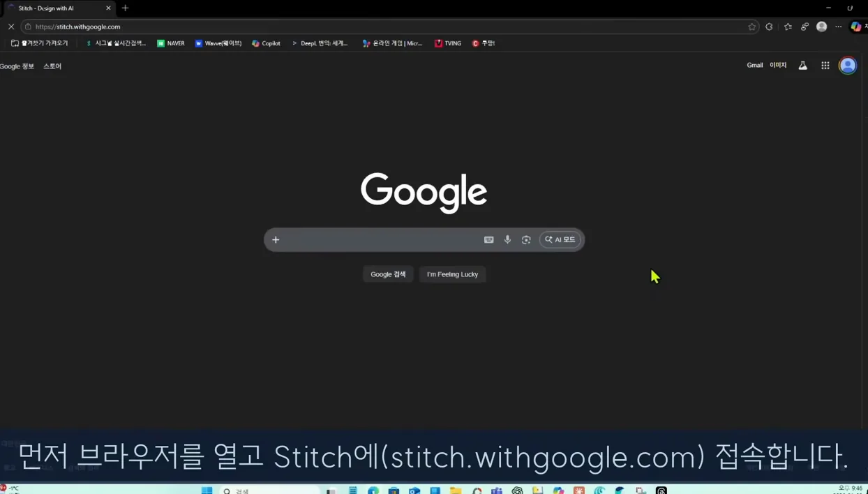Open the NAVER bookmark
The height and width of the screenshot is (494, 868).
(x=171, y=43)
